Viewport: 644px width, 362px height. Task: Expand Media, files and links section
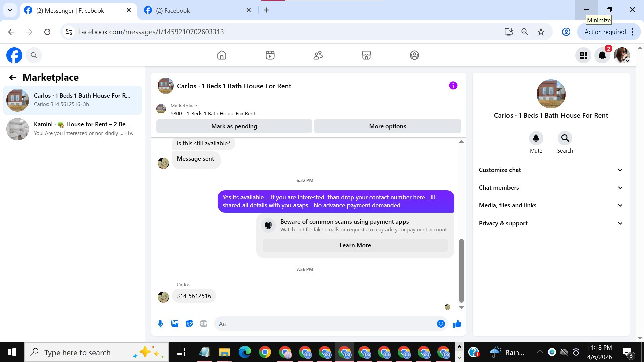point(551,205)
